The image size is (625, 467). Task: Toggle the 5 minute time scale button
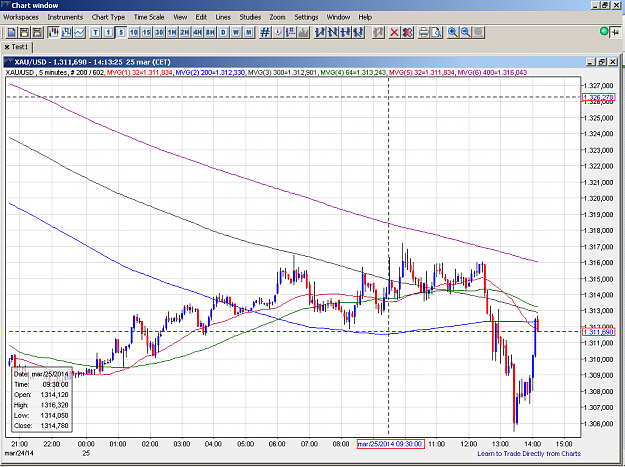[121, 32]
